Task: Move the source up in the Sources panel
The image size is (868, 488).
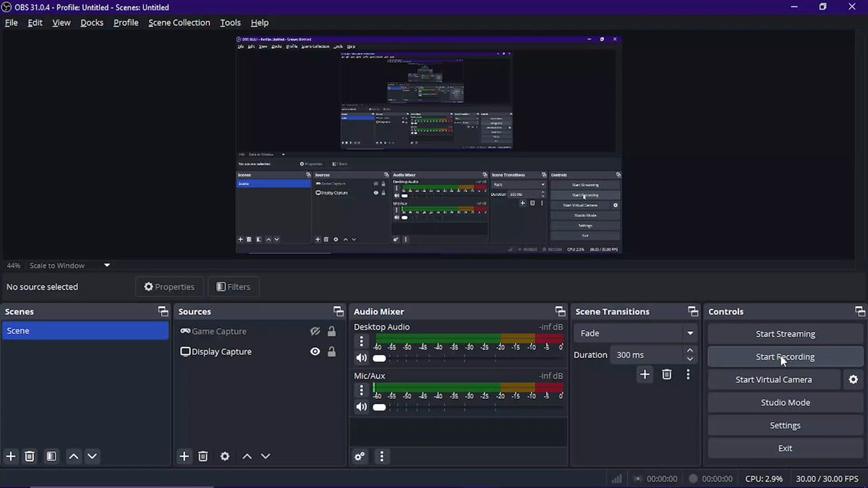Action: click(x=247, y=456)
